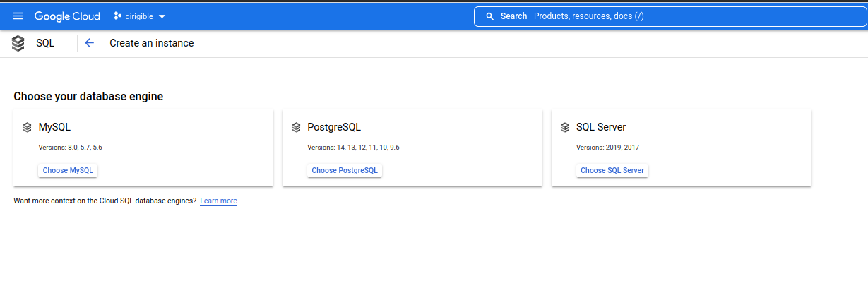Go back using the blue arrow

(89, 43)
